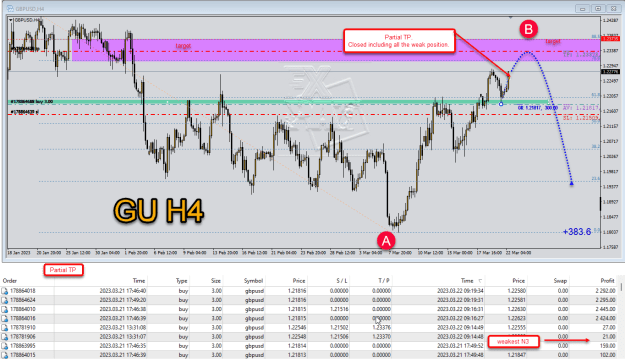Click the icon in front of order 178863995

click(x=5, y=346)
